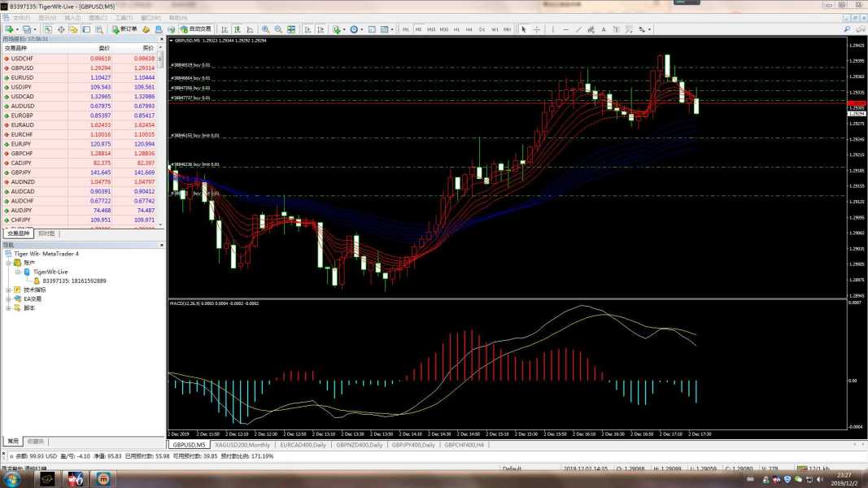Switch chart to D1 timeframe

(482, 29)
